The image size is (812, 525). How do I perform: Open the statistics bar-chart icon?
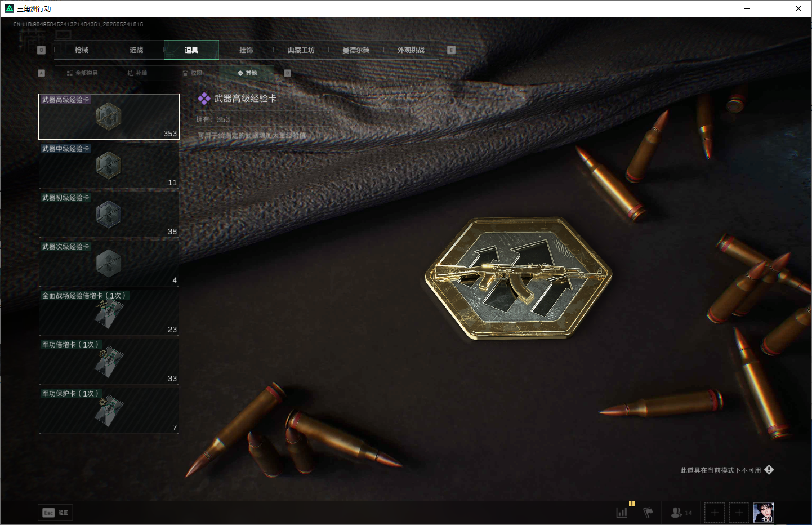point(622,513)
